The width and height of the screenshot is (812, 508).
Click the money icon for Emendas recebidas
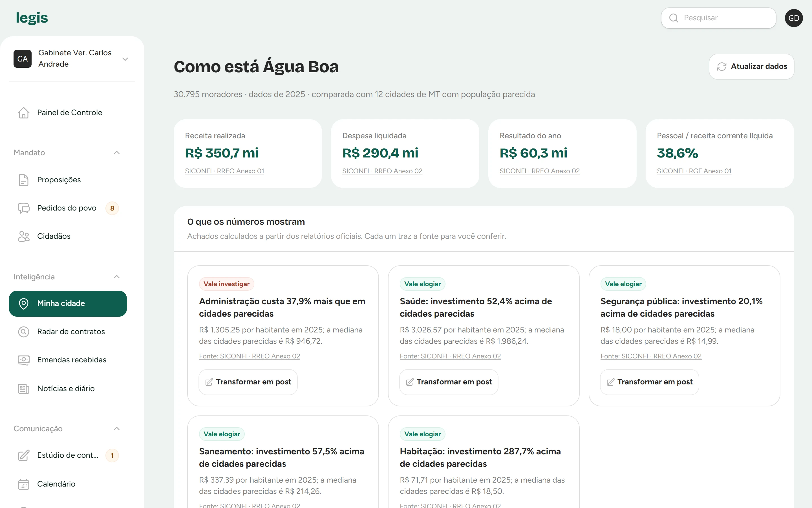point(23,360)
